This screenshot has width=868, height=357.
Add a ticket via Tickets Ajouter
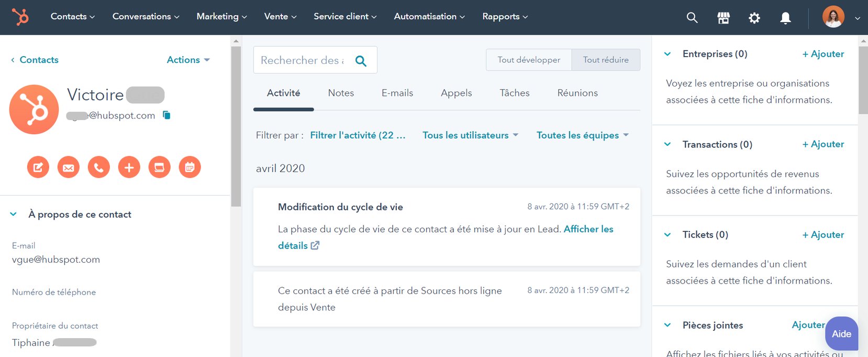[823, 234]
